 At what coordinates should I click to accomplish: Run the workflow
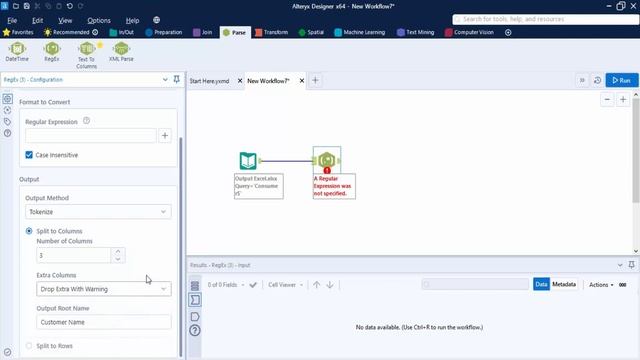(x=622, y=80)
